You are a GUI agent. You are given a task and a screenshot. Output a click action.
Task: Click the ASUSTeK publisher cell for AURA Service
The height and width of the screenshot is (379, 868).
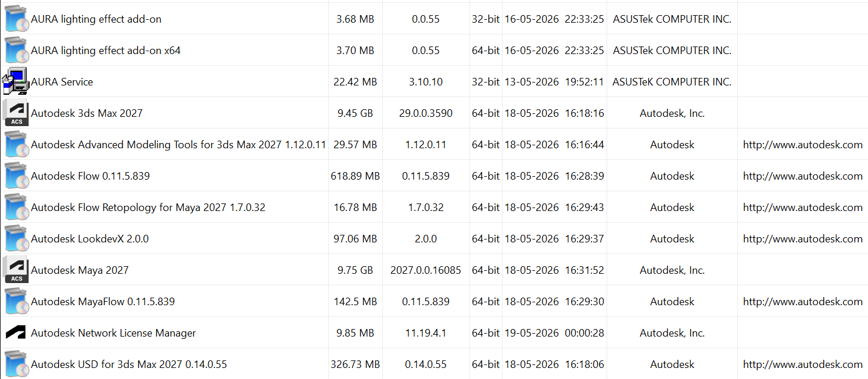pyautogui.click(x=672, y=82)
